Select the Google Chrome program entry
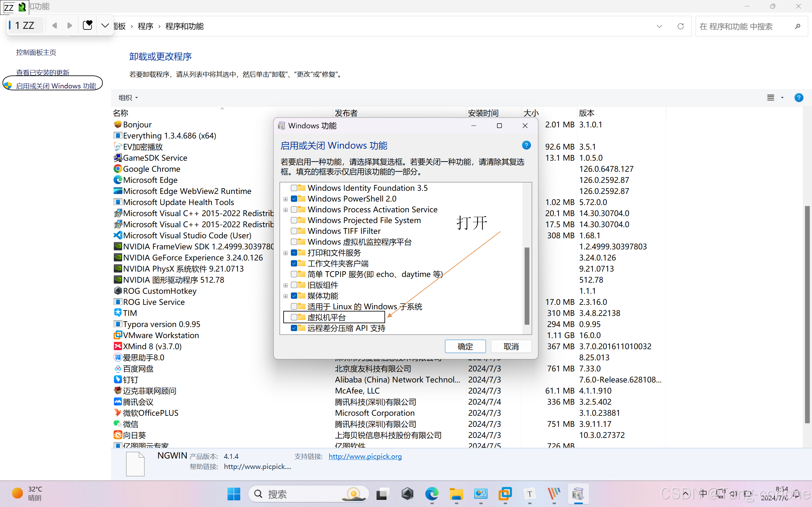 pos(151,169)
